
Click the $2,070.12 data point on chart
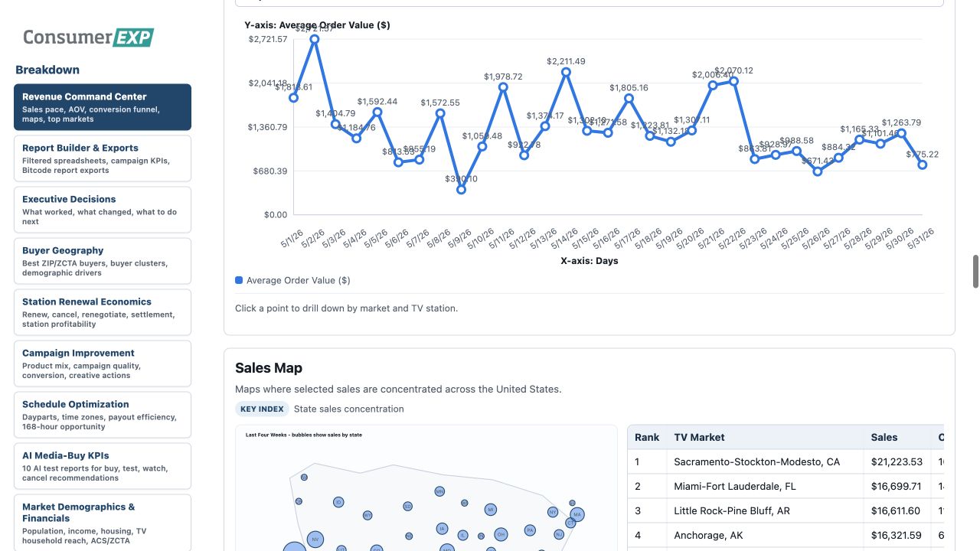[x=733, y=81]
